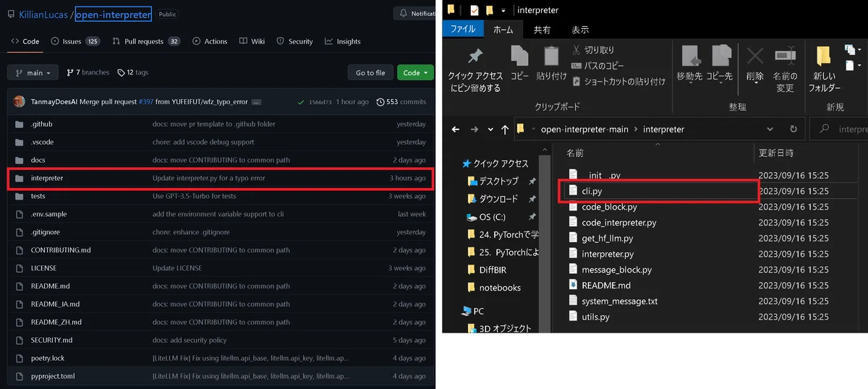Open the Wiki tab
Screen dimensions: 868x389
(x=252, y=41)
